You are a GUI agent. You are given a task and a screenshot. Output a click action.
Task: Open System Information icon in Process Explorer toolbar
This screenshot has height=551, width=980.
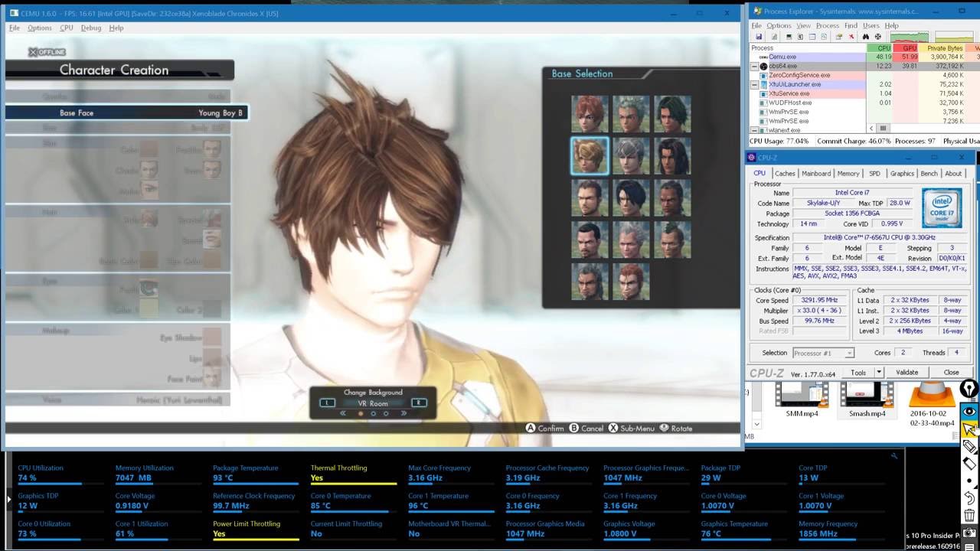[789, 37]
